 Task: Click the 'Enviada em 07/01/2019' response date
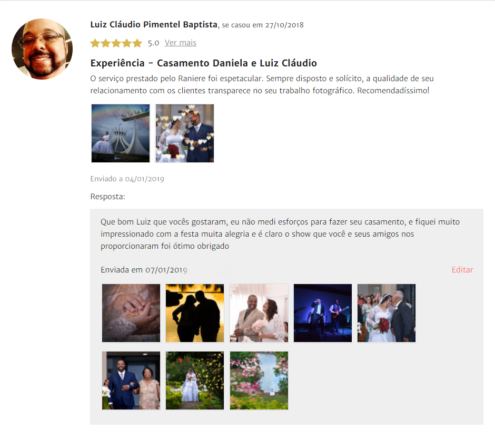pyautogui.click(x=144, y=270)
